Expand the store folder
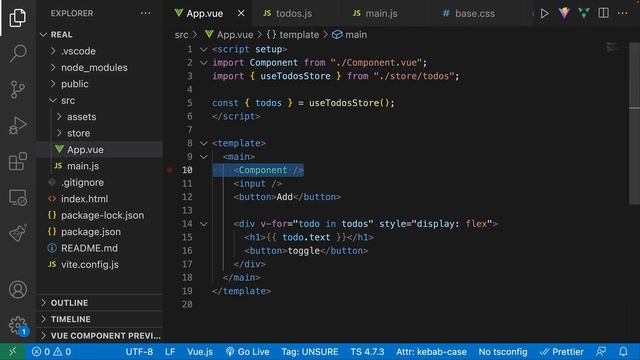 click(59, 133)
